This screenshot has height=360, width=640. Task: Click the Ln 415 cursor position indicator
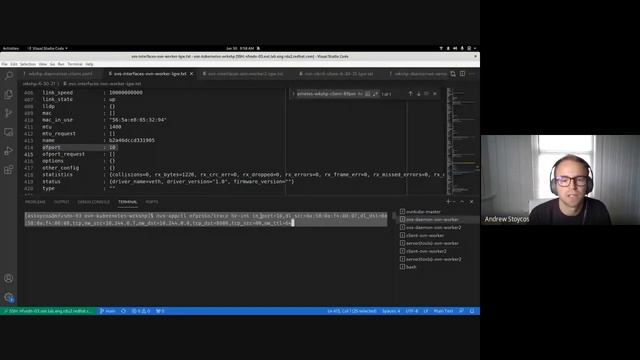pos(351,311)
